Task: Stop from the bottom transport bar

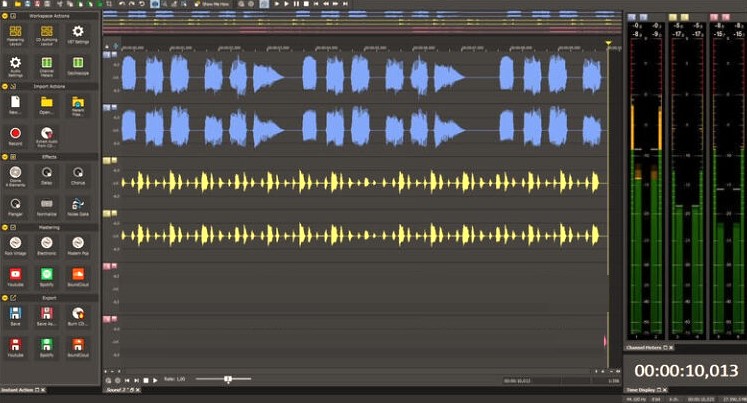Action: [x=146, y=380]
